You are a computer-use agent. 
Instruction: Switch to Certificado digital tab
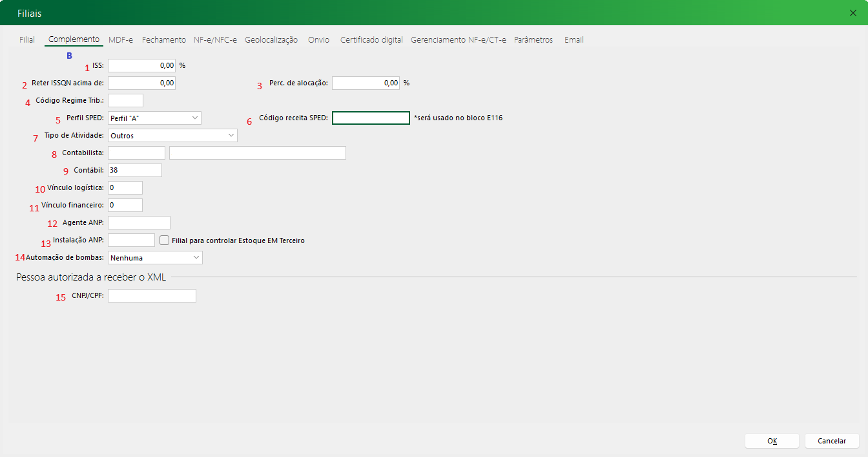tap(371, 40)
